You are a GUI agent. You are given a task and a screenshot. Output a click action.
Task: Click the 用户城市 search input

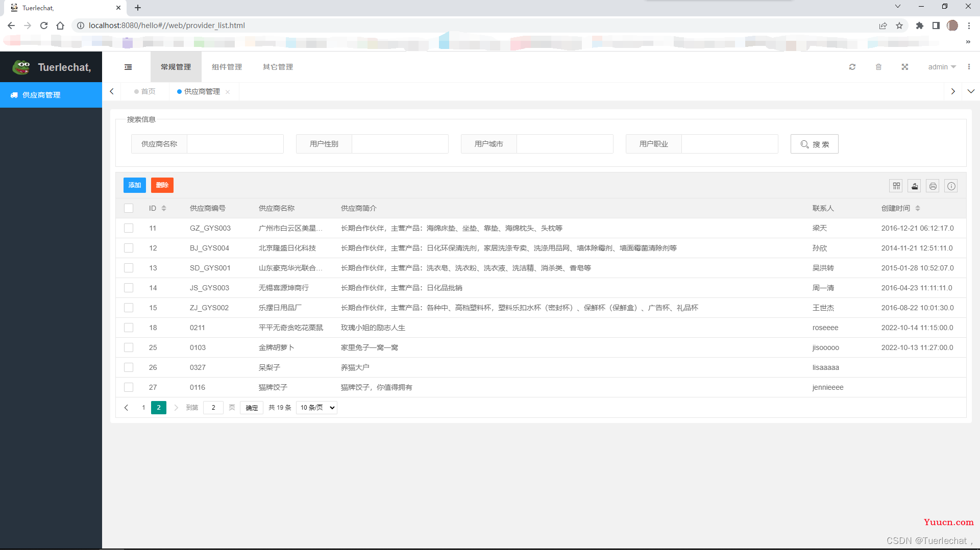pos(565,144)
